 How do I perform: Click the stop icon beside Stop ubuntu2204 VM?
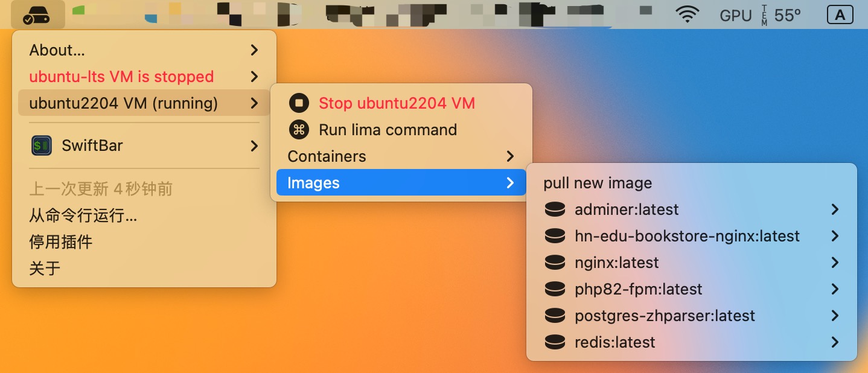pyautogui.click(x=299, y=103)
